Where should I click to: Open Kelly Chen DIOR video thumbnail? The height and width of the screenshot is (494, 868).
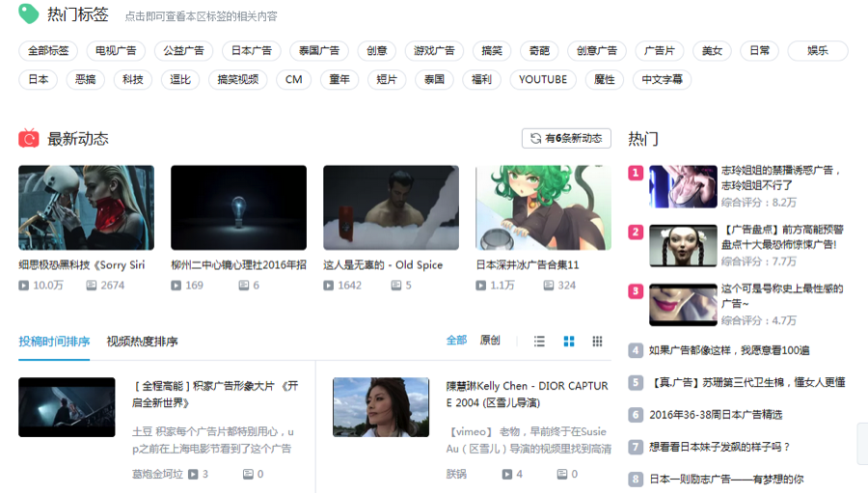[x=381, y=407]
